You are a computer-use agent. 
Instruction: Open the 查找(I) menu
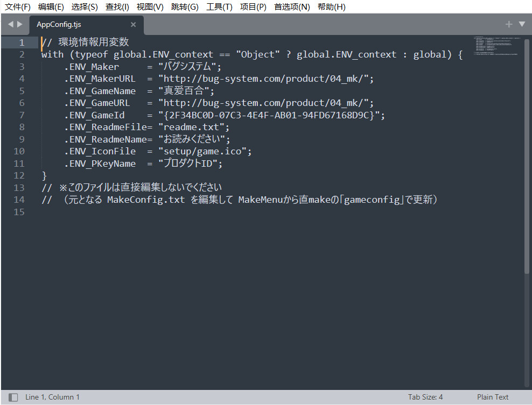117,7
